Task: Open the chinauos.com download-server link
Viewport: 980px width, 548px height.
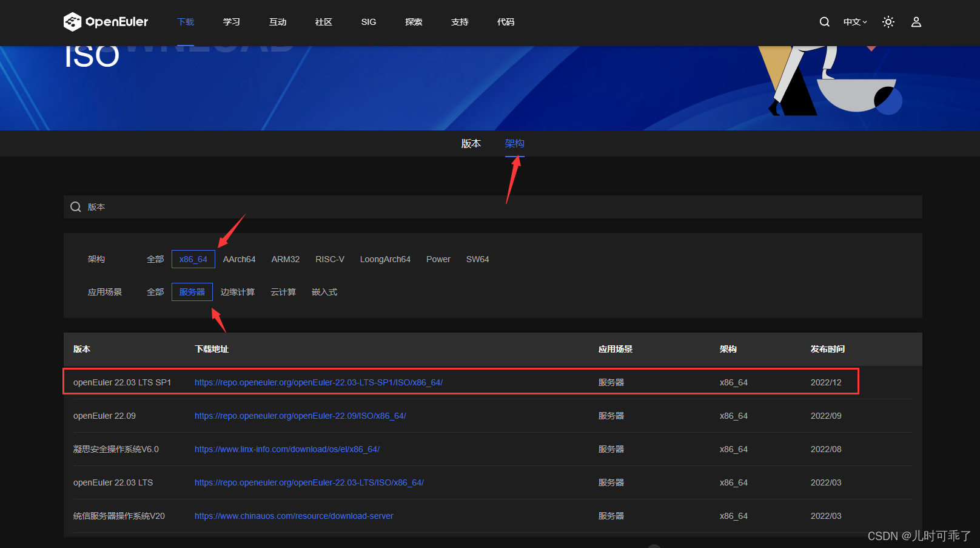Action: 294,516
